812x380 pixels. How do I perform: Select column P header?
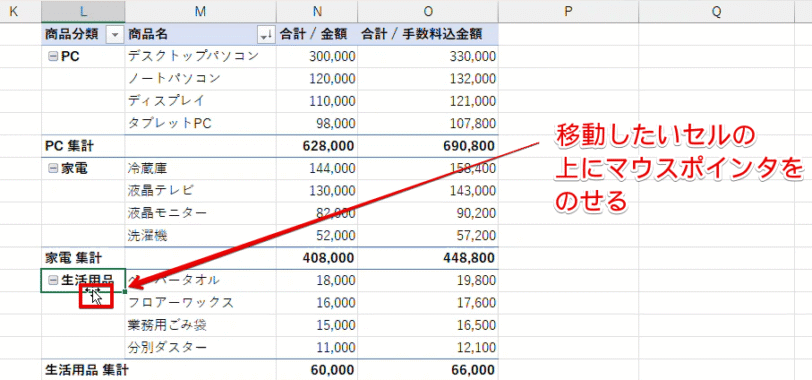tap(568, 11)
